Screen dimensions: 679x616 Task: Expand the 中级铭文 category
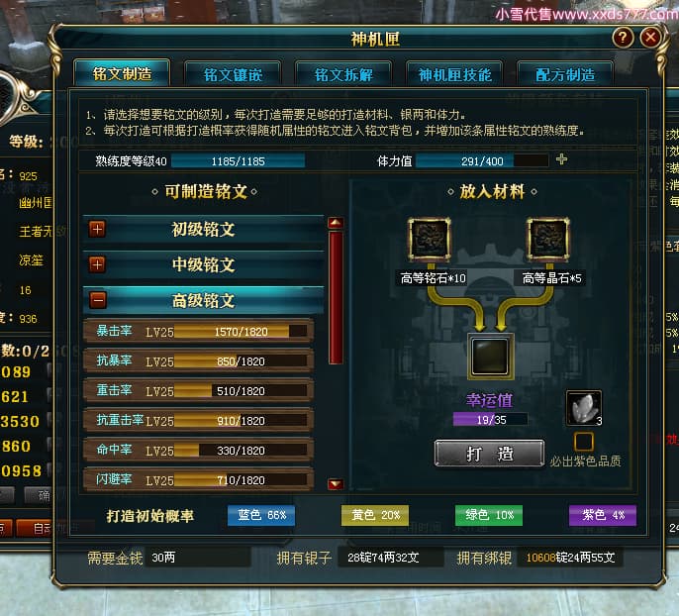pos(203,264)
